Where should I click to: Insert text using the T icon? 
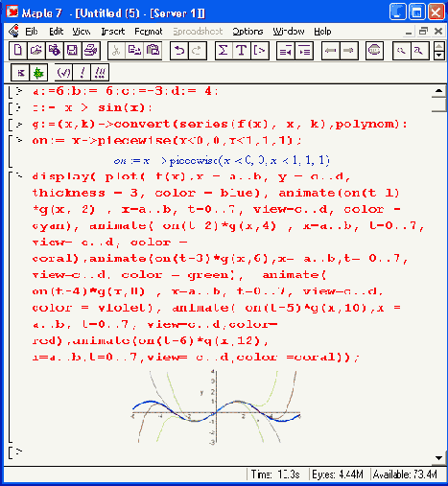pos(242,51)
